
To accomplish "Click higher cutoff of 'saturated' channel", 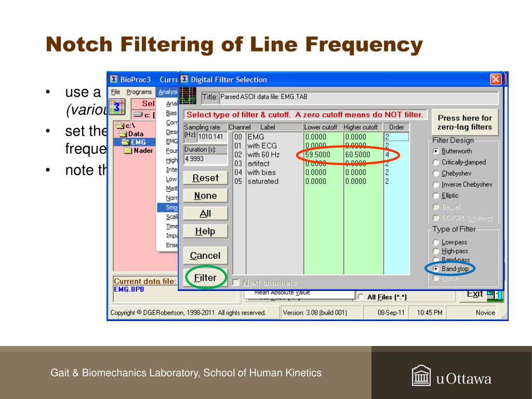I will tap(356, 181).
